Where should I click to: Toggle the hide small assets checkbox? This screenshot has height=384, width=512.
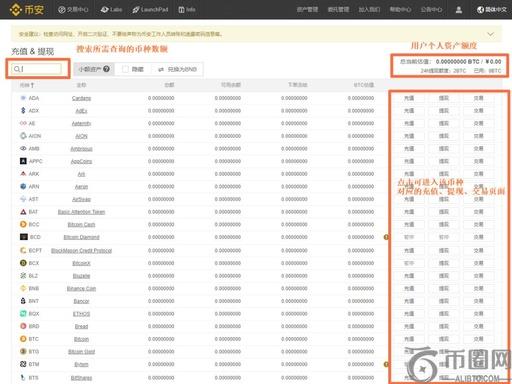point(125,69)
